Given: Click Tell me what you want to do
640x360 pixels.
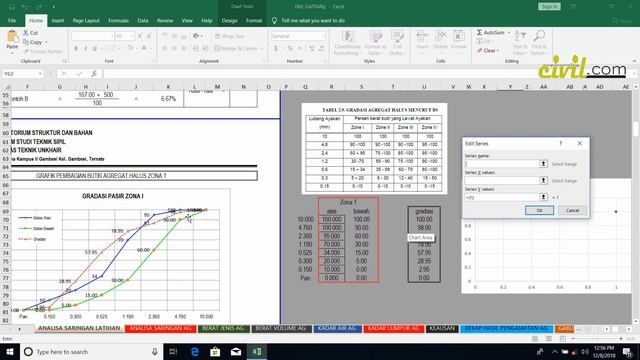Looking at the screenshot, I should 313,20.
